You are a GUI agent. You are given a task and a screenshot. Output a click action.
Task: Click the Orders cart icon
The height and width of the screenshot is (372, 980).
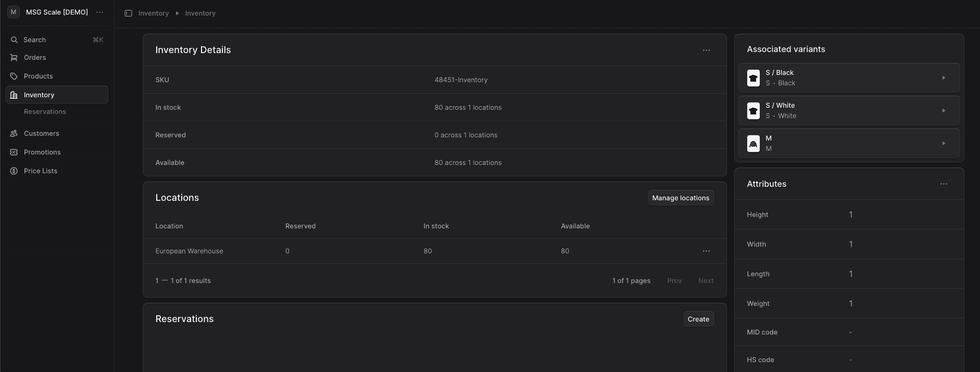pos(14,58)
